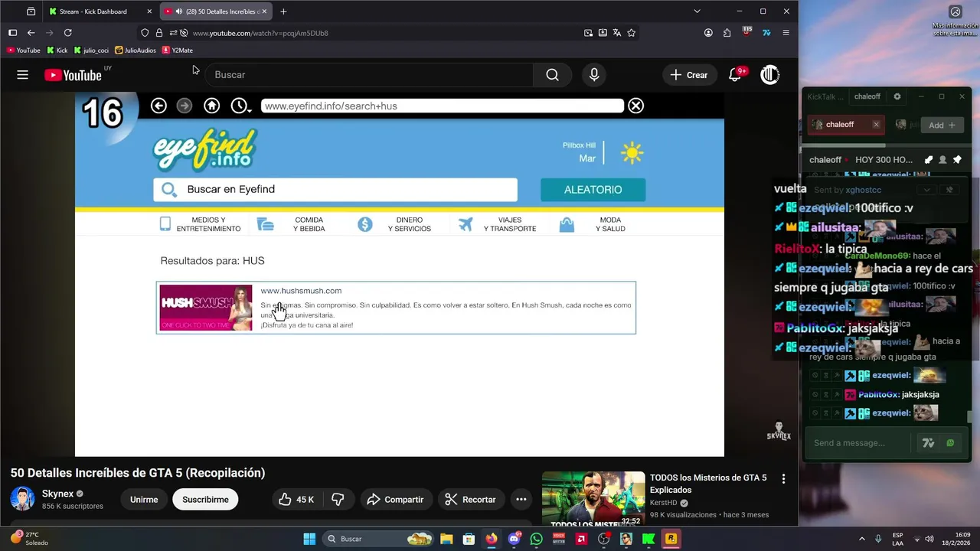Click the Skynex channel avatar

click(22, 499)
